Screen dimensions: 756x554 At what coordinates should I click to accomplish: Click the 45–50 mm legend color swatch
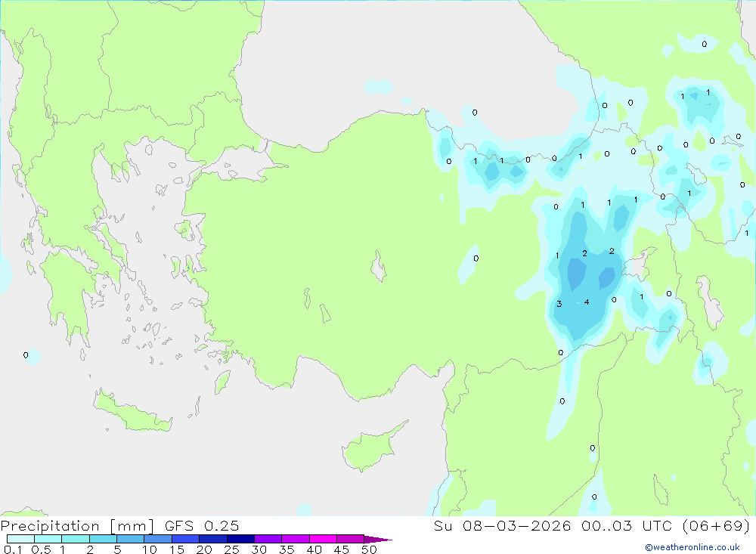pos(350,539)
